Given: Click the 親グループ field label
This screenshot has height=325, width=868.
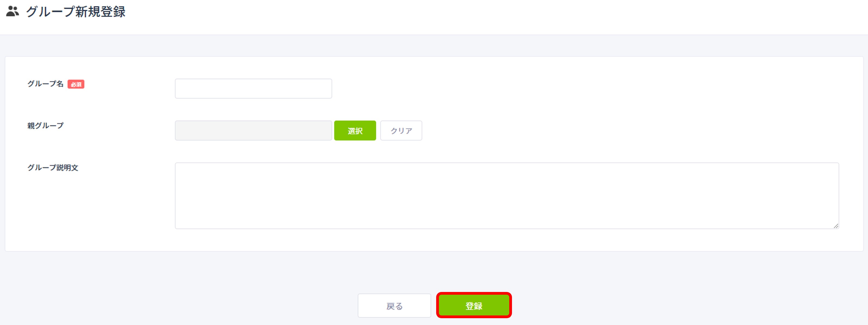Looking at the screenshot, I should 46,126.
